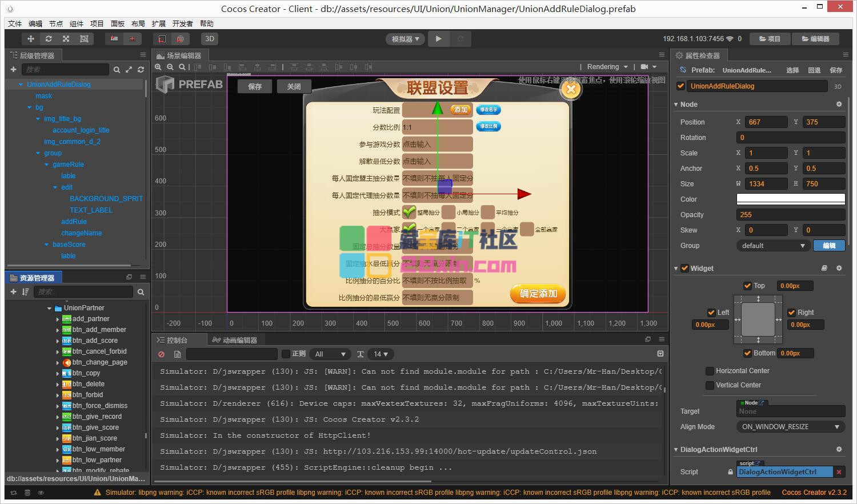Refresh the node hierarchy tree
Viewport: 857px width, 504px height.
141,70
